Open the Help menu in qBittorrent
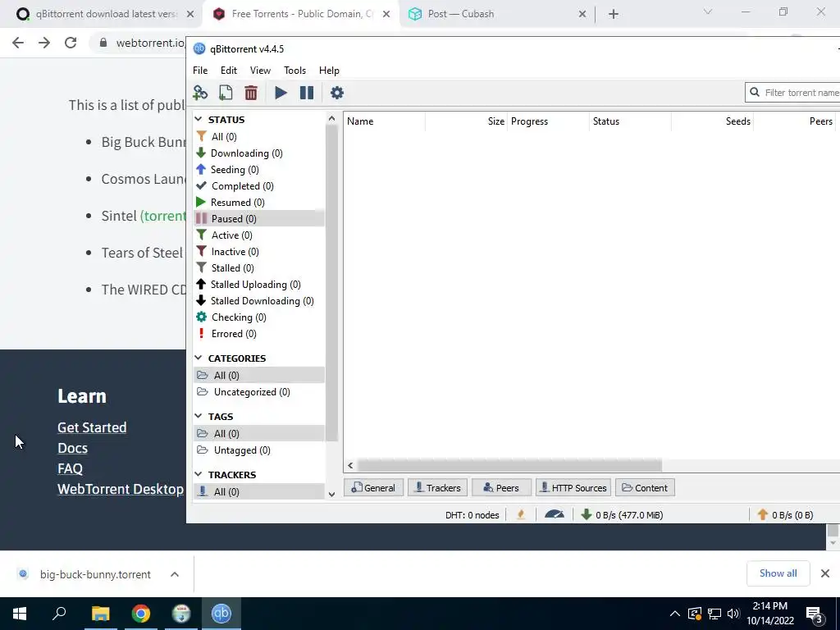This screenshot has height=630, width=840. click(x=329, y=71)
